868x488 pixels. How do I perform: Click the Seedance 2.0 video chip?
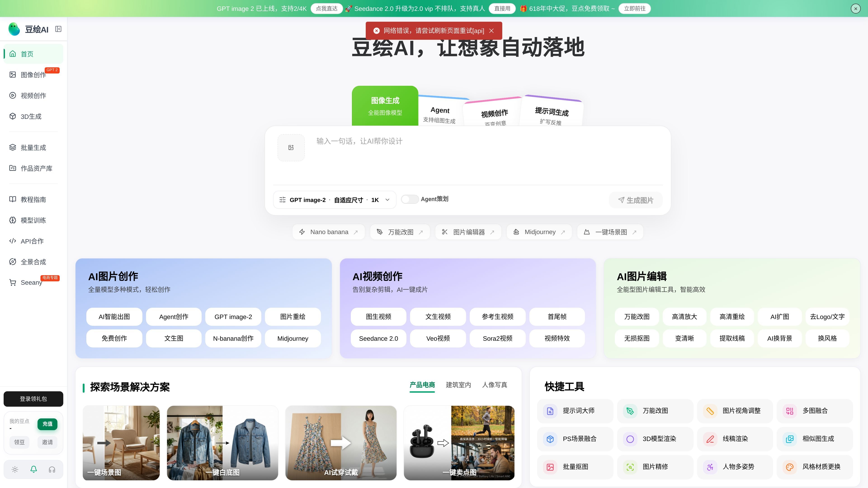378,338
